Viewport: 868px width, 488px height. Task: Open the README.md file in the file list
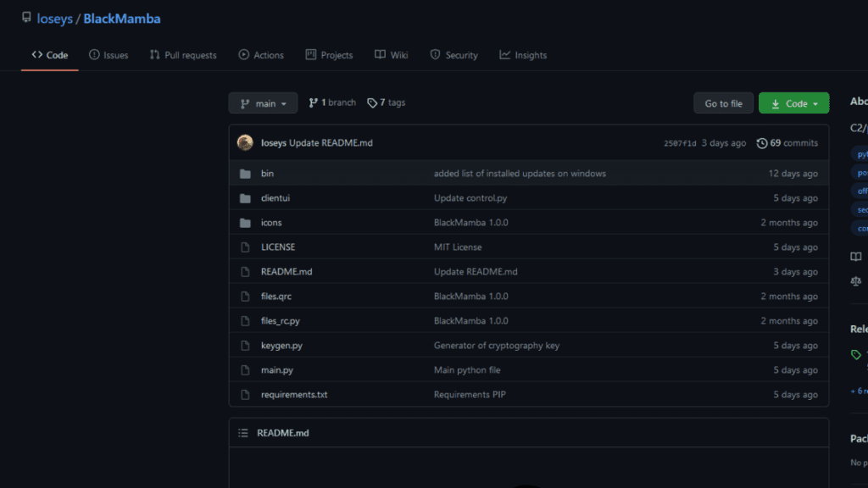pyautogui.click(x=287, y=272)
